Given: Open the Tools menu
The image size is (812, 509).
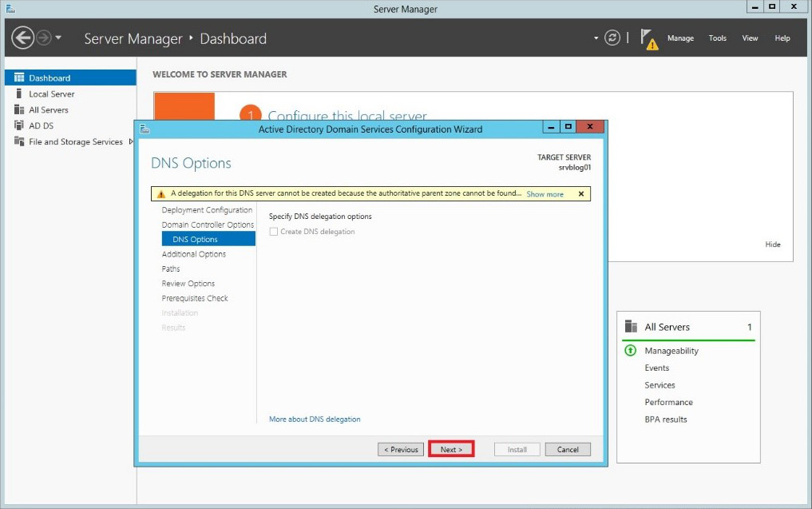Looking at the screenshot, I should (717, 38).
